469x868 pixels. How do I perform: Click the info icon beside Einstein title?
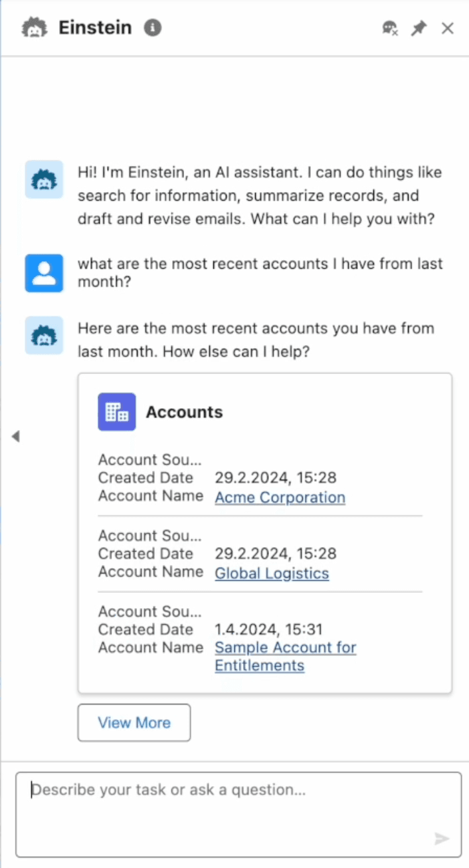click(153, 28)
